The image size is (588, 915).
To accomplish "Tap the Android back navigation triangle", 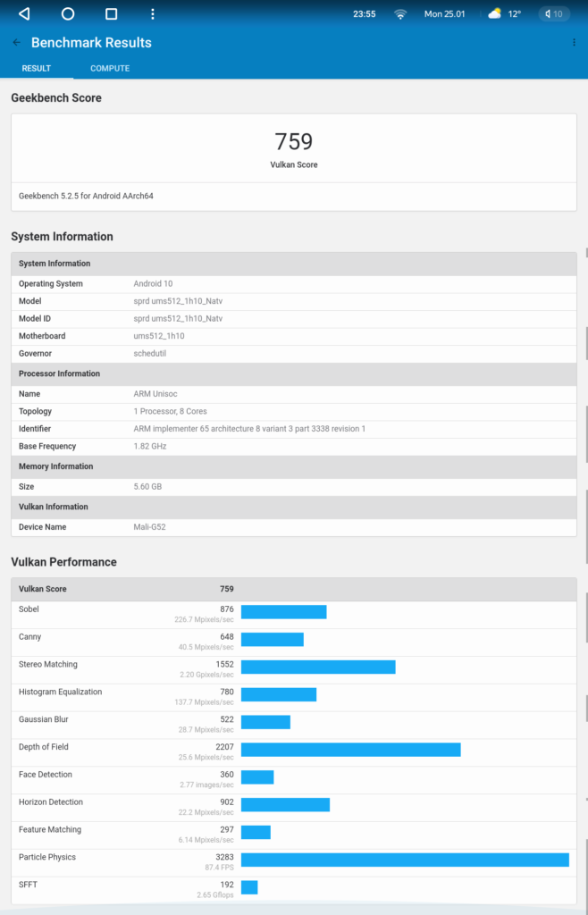I will tap(24, 14).
